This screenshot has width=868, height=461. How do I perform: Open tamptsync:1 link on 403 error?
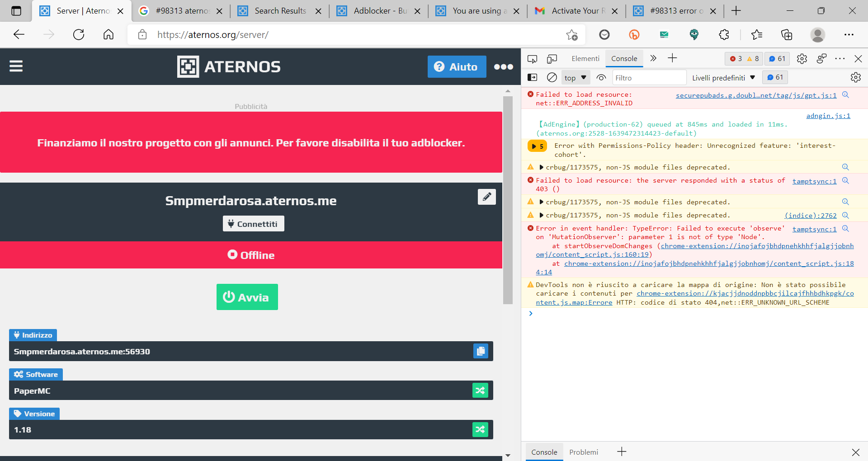pos(814,181)
